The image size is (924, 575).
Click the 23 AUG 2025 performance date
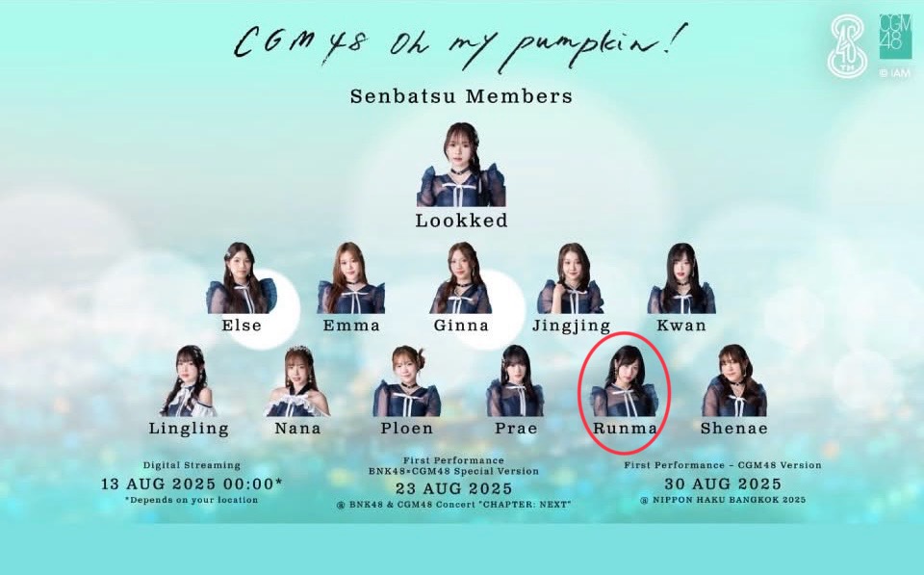click(453, 488)
